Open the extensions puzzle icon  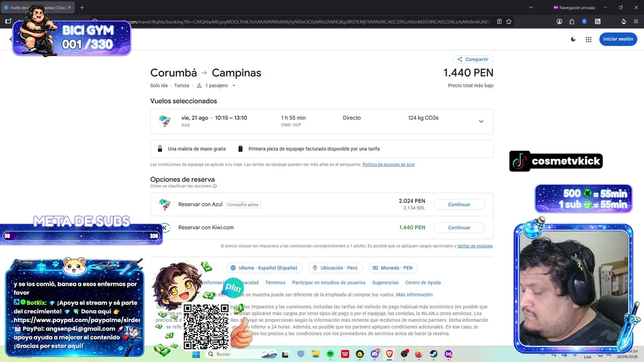[572, 22]
